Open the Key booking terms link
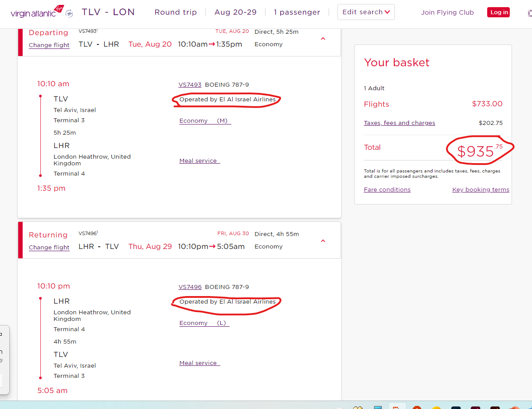This screenshot has width=532, height=409. (x=481, y=189)
